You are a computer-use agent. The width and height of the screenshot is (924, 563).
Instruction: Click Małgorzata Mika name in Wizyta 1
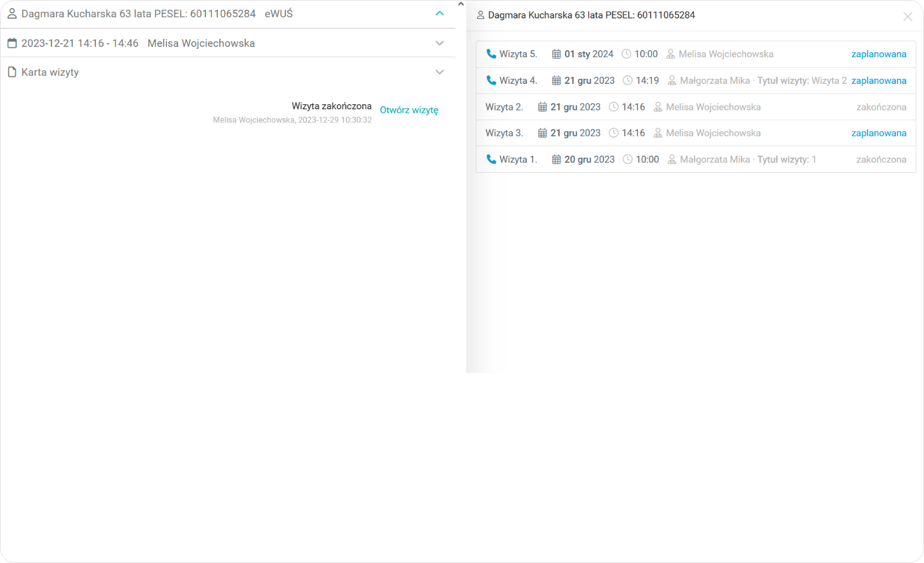(715, 159)
